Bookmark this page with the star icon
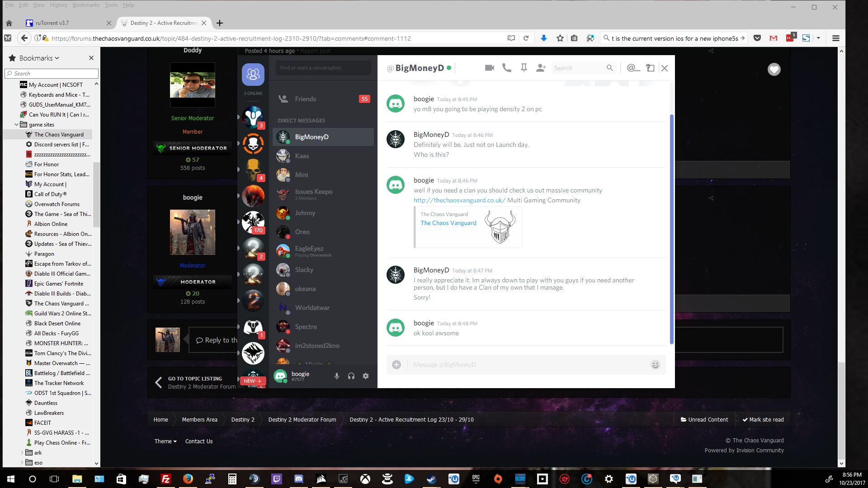 [x=560, y=38]
